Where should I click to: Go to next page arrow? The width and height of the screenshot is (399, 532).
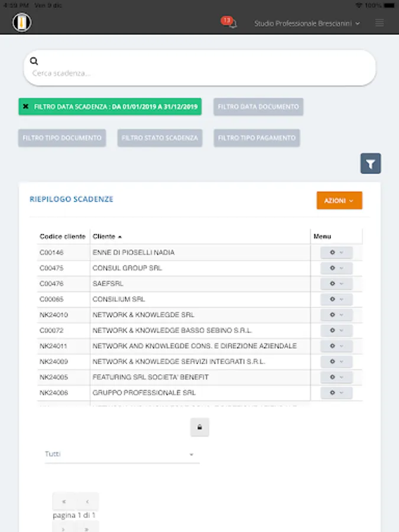click(64, 528)
